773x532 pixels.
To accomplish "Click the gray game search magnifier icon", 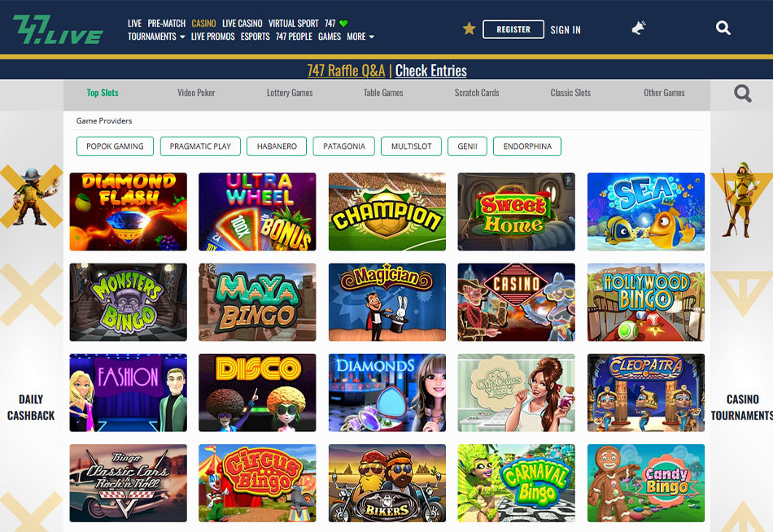I will (x=742, y=94).
